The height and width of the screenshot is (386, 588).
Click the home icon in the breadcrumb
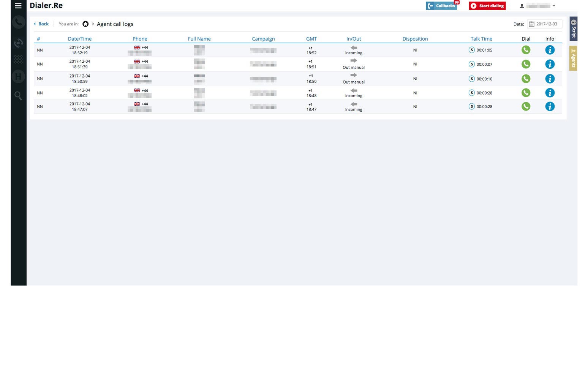[x=85, y=24]
